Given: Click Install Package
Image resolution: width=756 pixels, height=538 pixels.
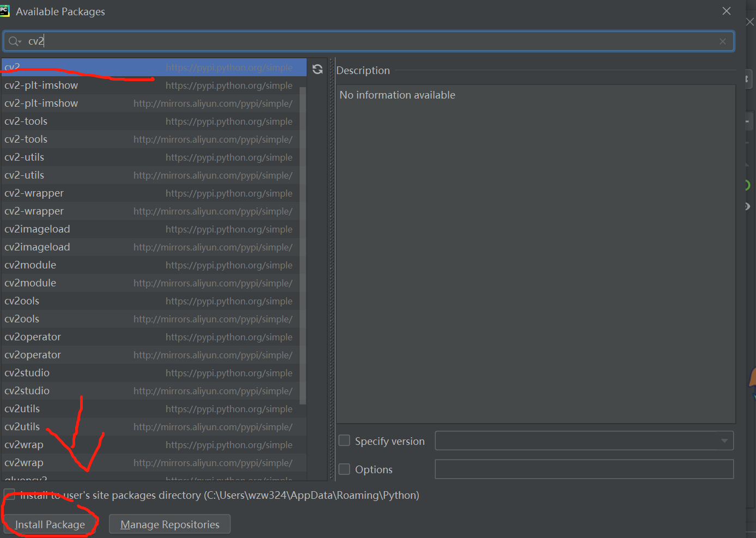Looking at the screenshot, I should point(50,524).
